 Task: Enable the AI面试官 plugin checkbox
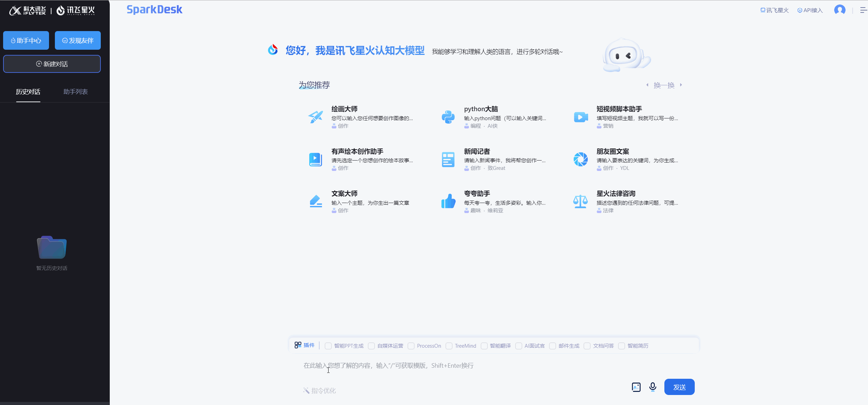tap(519, 346)
